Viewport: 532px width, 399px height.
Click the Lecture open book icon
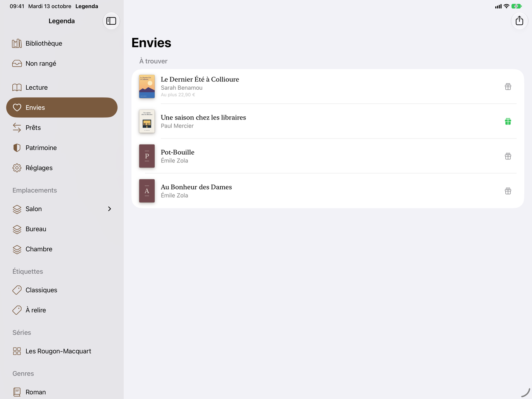click(x=17, y=87)
